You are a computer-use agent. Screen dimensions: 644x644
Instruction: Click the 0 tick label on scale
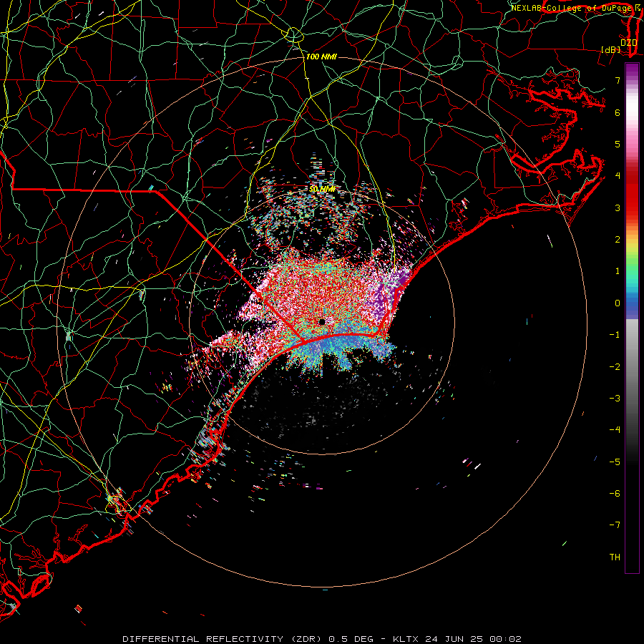click(618, 303)
